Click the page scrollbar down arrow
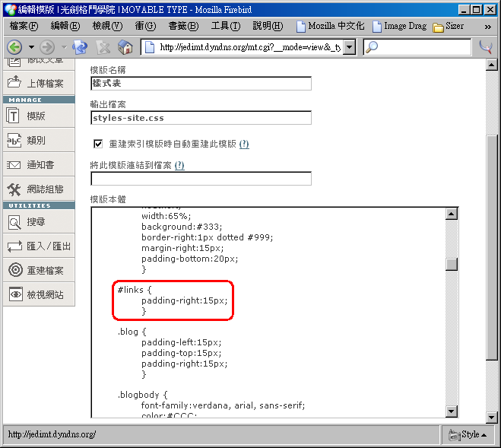 pyautogui.click(x=491, y=417)
